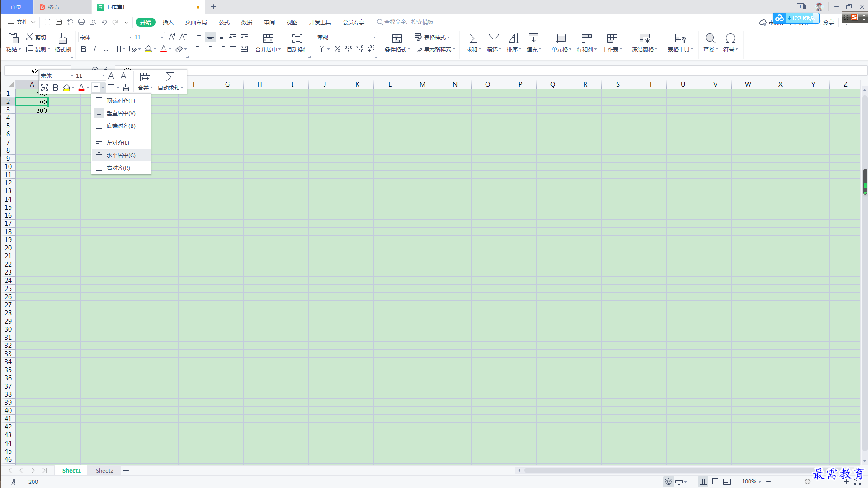Click the fill color yellow bucket in ribbon
Viewport: 868px width, 488px height.
(x=148, y=49)
